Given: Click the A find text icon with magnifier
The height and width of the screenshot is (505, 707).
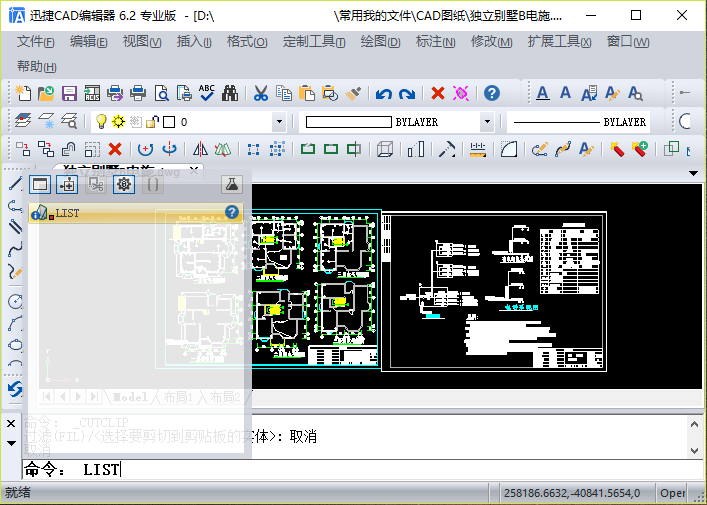Looking at the screenshot, I should pyautogui.click(x=635, y=93).
